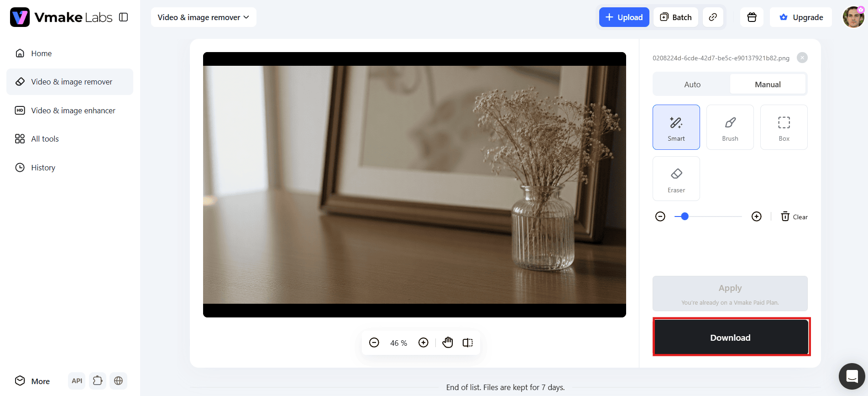Image resolution: width=868 pixels, height=396 pixels.
Task: Switch to the Auto tab
Action: [x=692, y=84]
